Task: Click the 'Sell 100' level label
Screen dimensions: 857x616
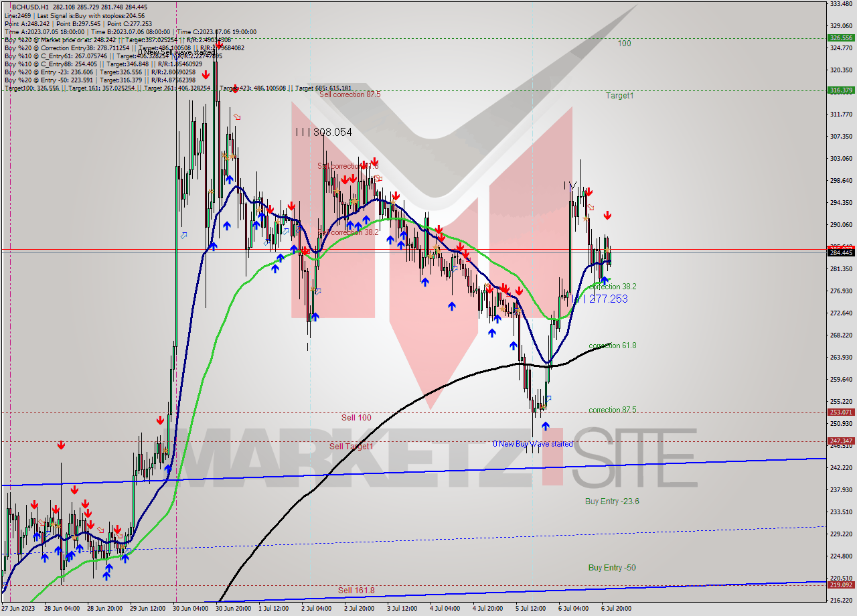Action: point(356,418)
